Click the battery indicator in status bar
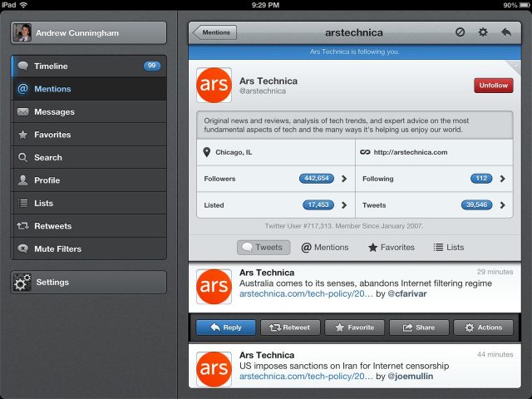The height and width of the screenshot is (399, 532). point(524,5)
